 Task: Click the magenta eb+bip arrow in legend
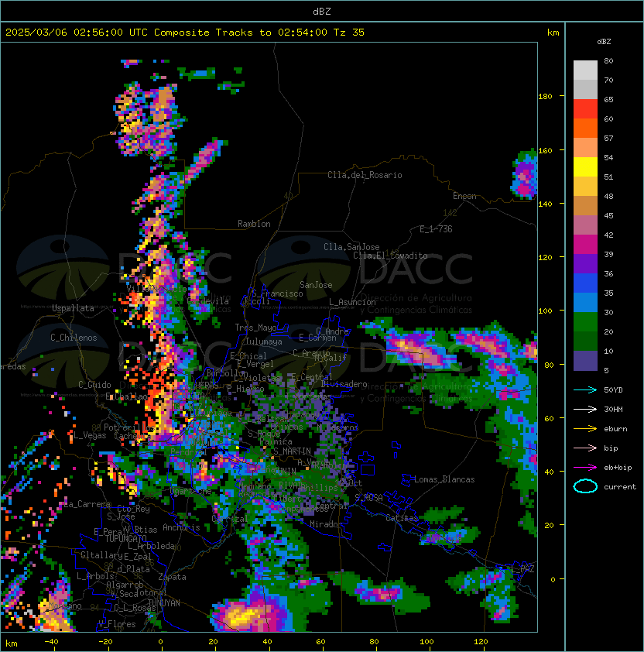point(585,468)
